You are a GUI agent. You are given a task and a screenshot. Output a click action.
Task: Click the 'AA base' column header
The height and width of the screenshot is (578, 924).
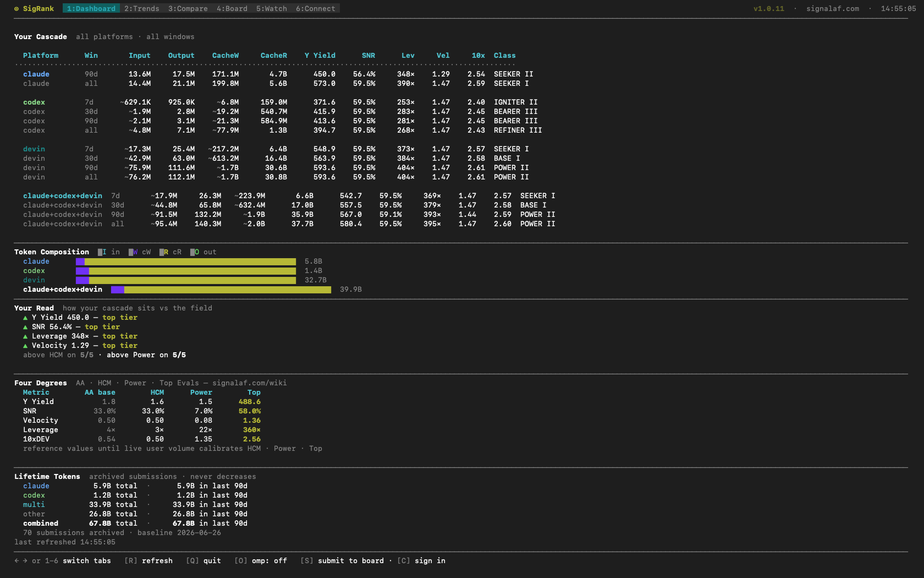100,392
